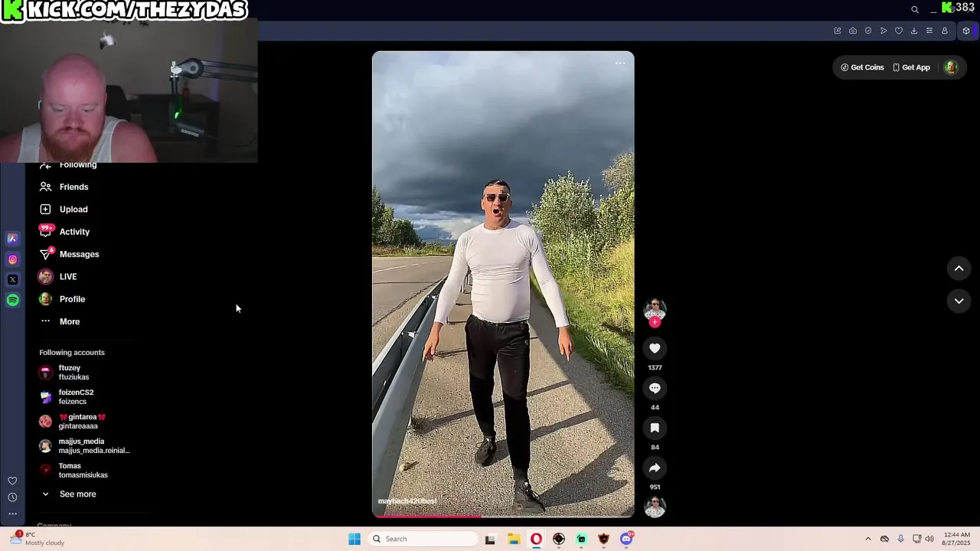The height and width of the screenshot is (551, 980).
Task: Click the video progress bar
Action: pyautogui.click(x=503, y=516)
